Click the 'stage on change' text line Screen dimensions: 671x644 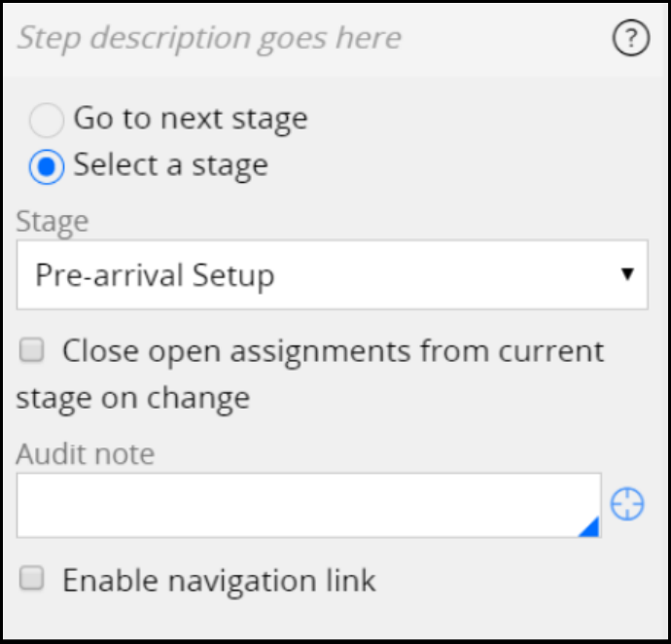click(x=133, y=398)
